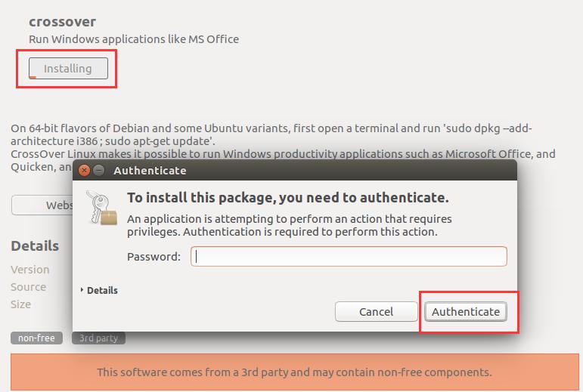Click the Version label under Details
The width and height of the screenshot is (583, 392).
[x=30, y=270]
